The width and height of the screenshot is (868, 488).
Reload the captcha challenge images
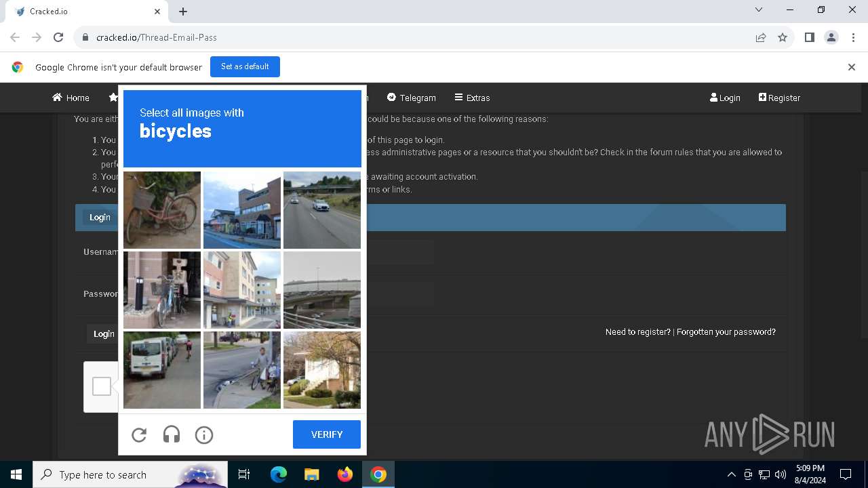(x=139, y=434)
